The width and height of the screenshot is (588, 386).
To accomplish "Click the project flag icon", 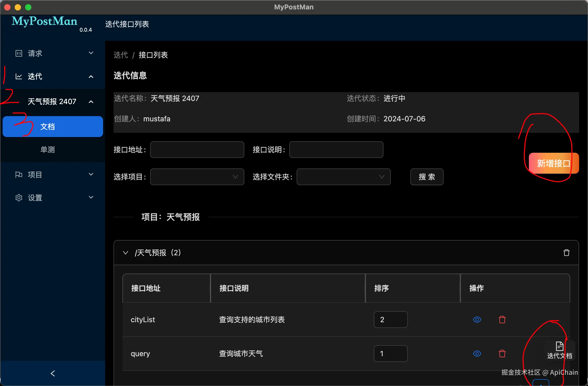I will click(19, 175).
